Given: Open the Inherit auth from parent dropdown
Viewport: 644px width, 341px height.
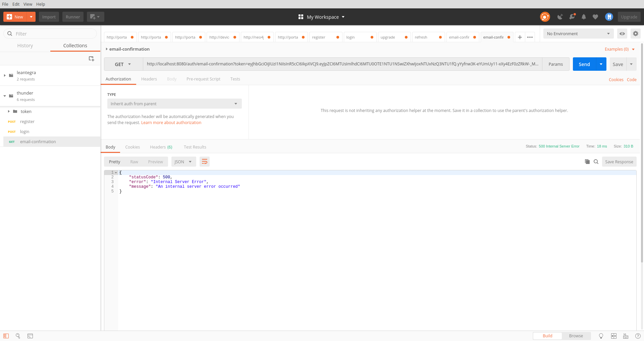Looking at the screenshot, I should pos(174,104).
